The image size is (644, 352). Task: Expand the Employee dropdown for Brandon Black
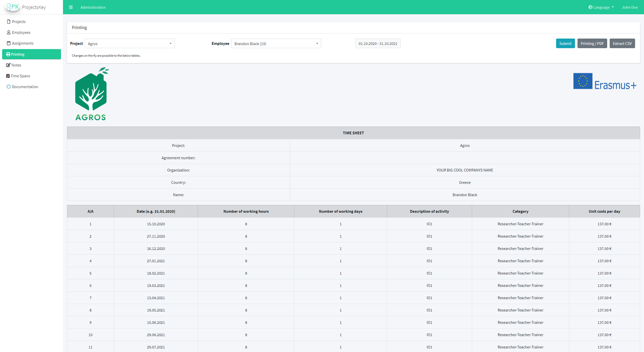(276, 44)
